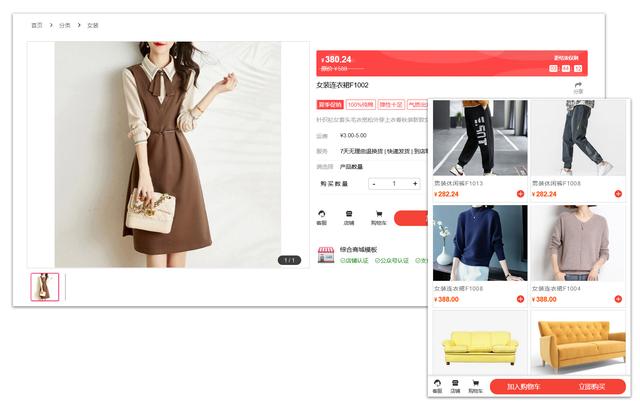Image resolution: width=640 pixels, height=408 pixels.
Task: Decrease purchase quantity with minus button
Action: (x=374, y=183)
